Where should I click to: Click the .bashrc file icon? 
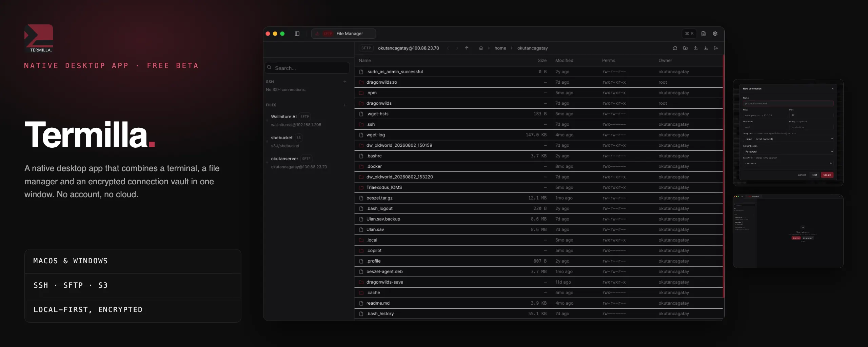pos(361,156)
